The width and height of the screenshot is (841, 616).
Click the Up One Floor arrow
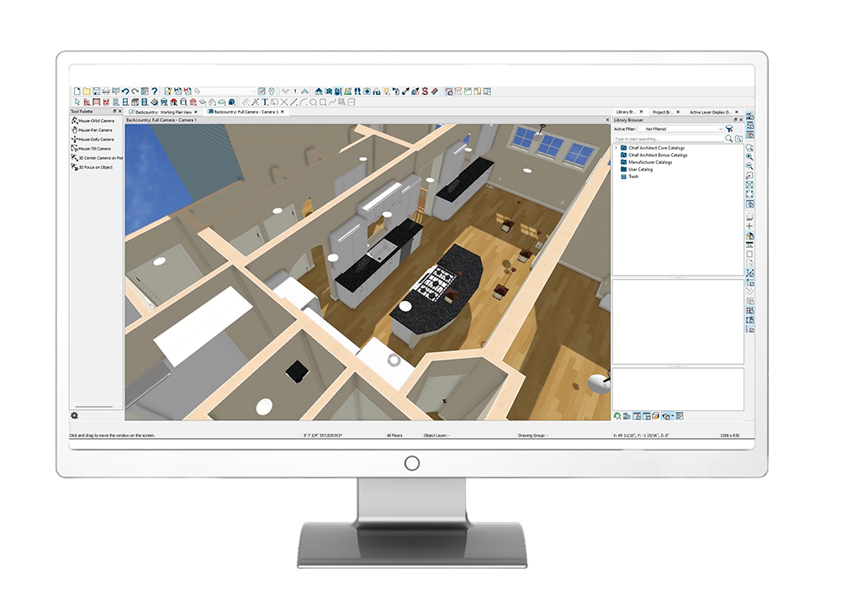click(x=304, y=91)
